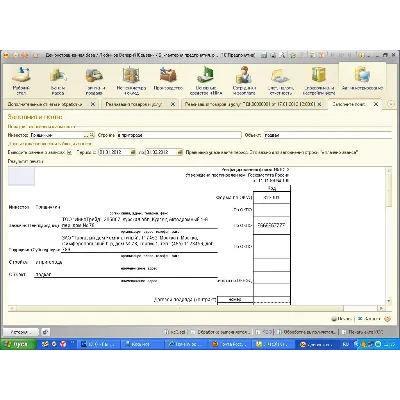Open the Производство section

coord(168,79)
